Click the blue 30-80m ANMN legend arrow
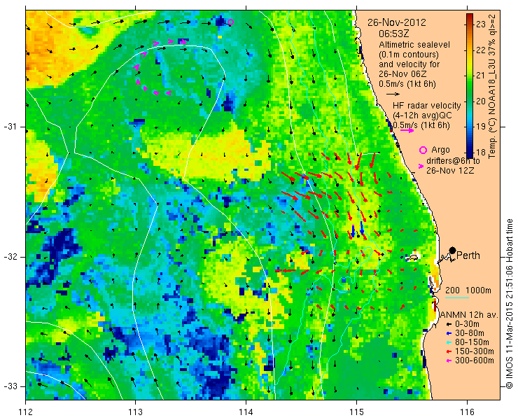 pyautogui.click(x=448, y=333)
